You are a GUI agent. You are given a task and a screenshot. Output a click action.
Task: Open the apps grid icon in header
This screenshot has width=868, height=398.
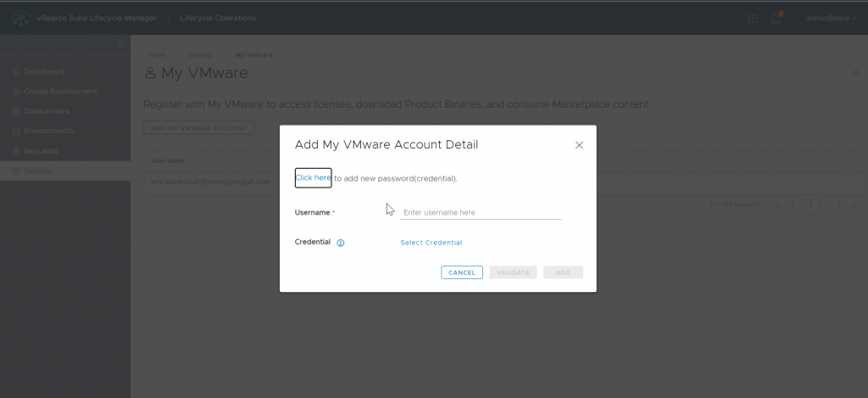click(x=753, y=19)
